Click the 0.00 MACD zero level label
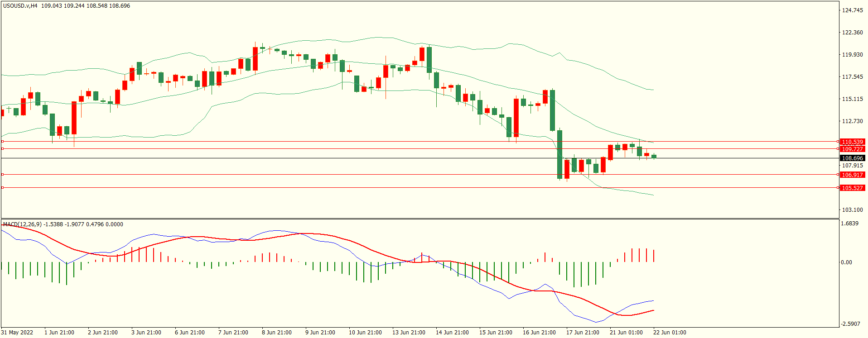 pyautogui.click(x=846, y=262)
